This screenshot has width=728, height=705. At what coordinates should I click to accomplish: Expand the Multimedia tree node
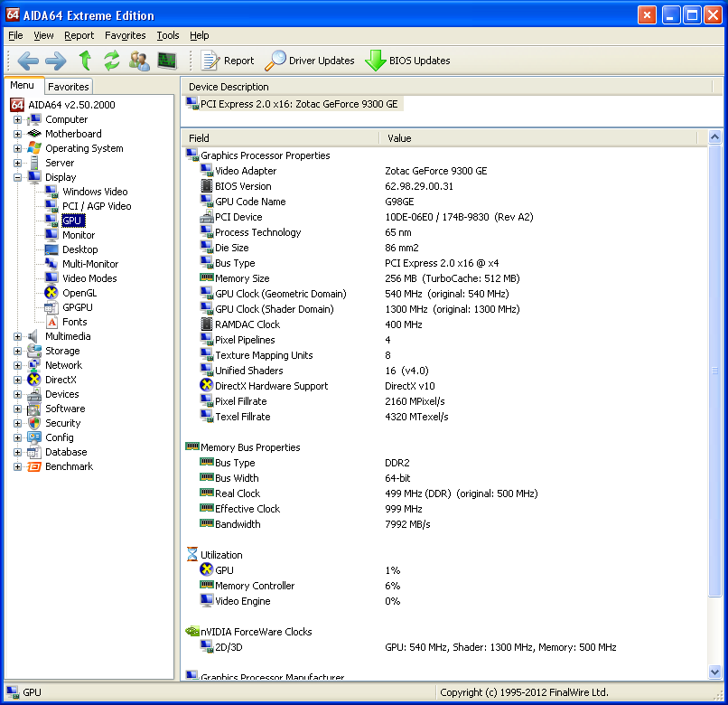coord(17,336)
